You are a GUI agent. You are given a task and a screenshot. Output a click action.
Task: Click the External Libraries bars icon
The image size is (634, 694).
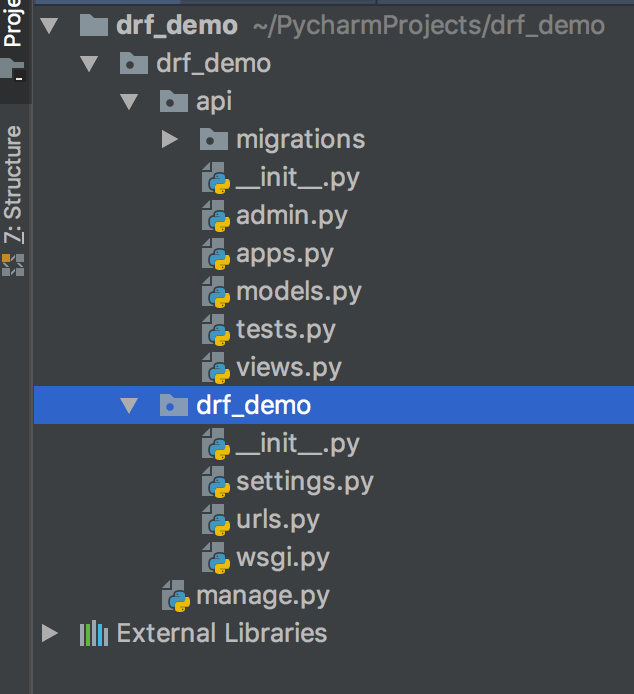tap(94, 633)
